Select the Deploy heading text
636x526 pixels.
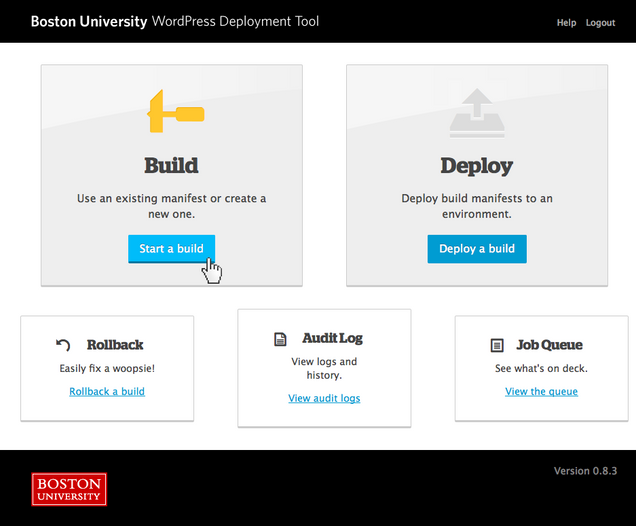click(476, 166)
